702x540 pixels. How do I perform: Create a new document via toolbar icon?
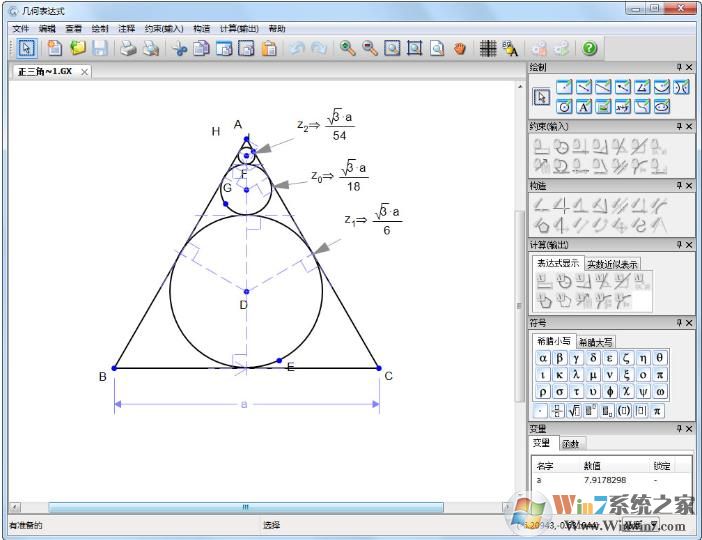point(55,48)
